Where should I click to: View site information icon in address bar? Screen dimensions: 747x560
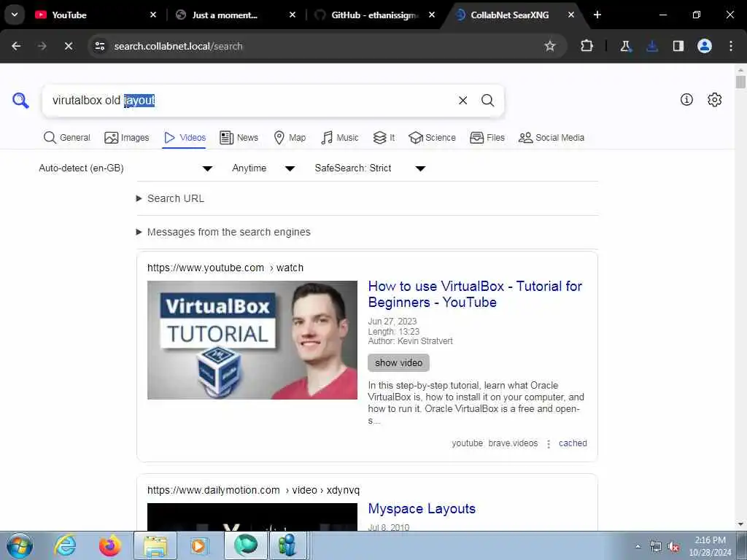click(99, 46)
